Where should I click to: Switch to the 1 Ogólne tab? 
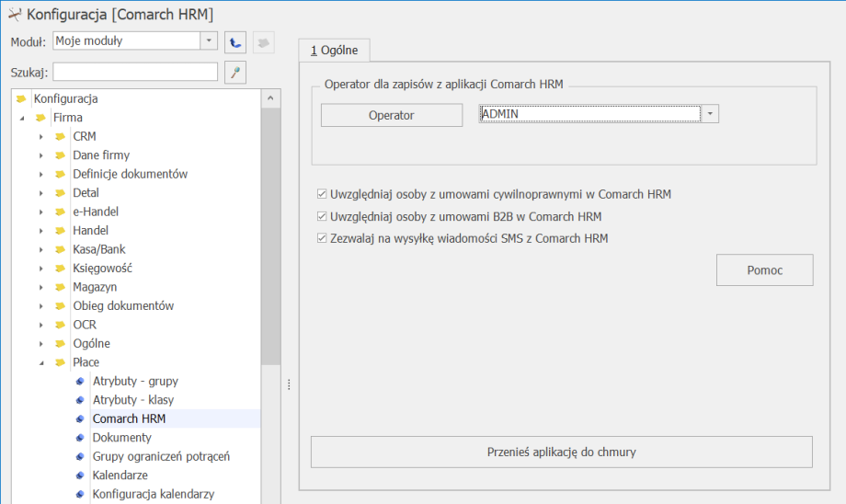click(x=334, y=50)
